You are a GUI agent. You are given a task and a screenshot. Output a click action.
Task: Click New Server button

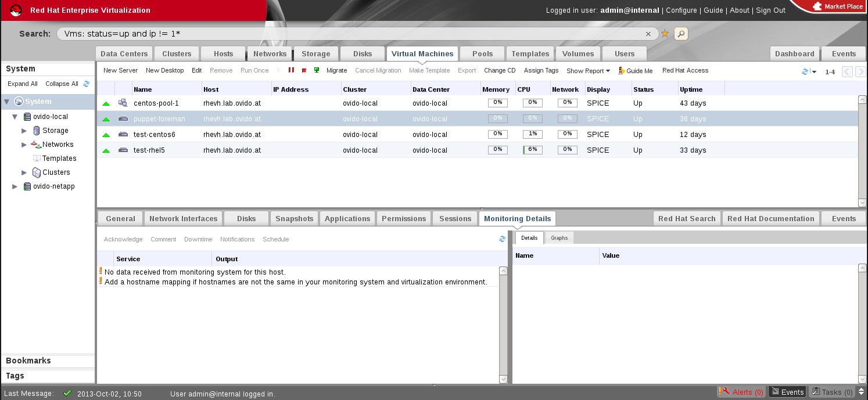click(x=120, y=70)
